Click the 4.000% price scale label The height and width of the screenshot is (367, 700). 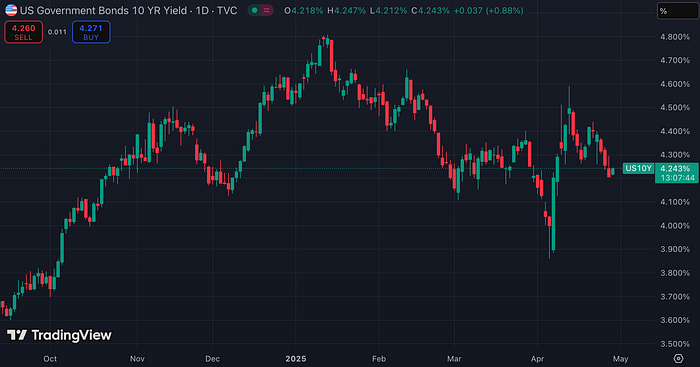(675, 225)
